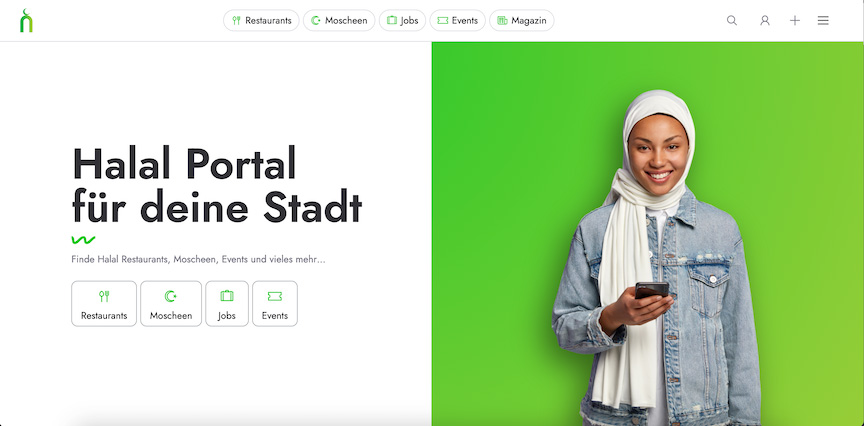Open the user account icon
The height and width of the screenshot is (426, 864).
coord(765,20)
